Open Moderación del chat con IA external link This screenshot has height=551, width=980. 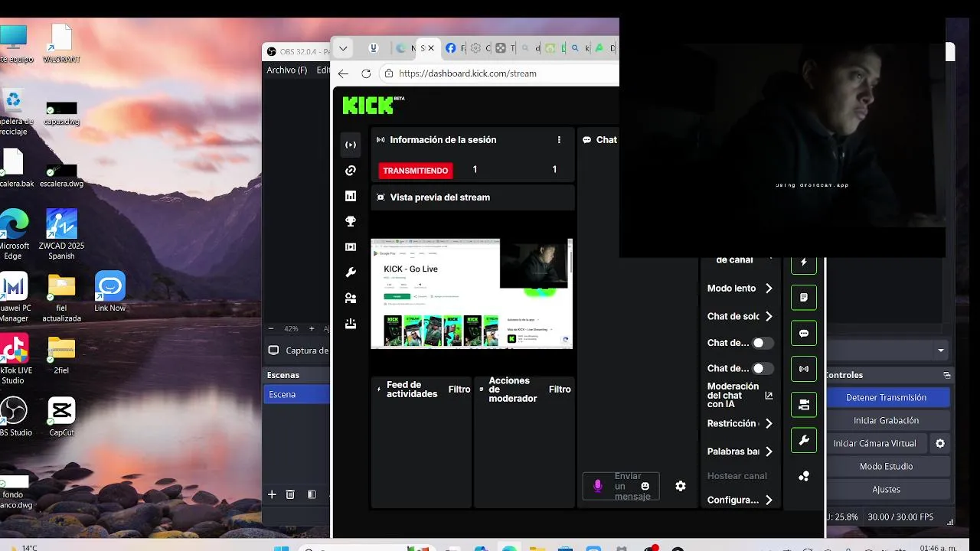point(769,396)
